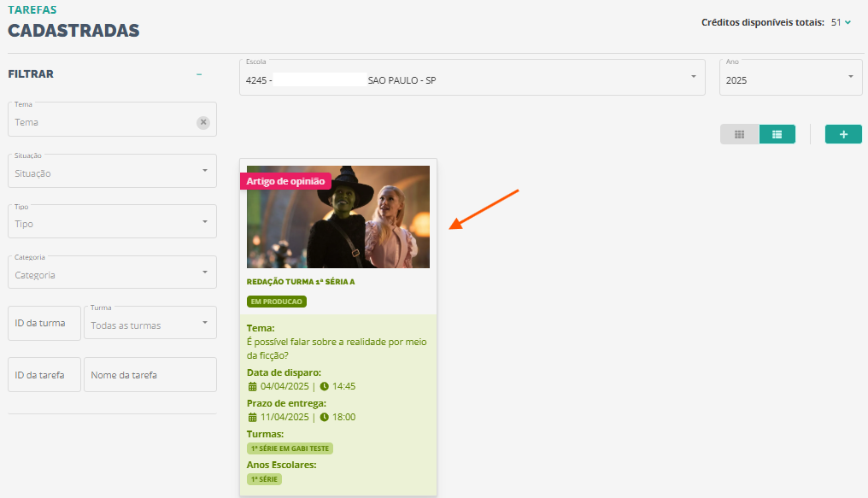Click calendar icon next to 04/04/2025

click(x=252, y=386)
